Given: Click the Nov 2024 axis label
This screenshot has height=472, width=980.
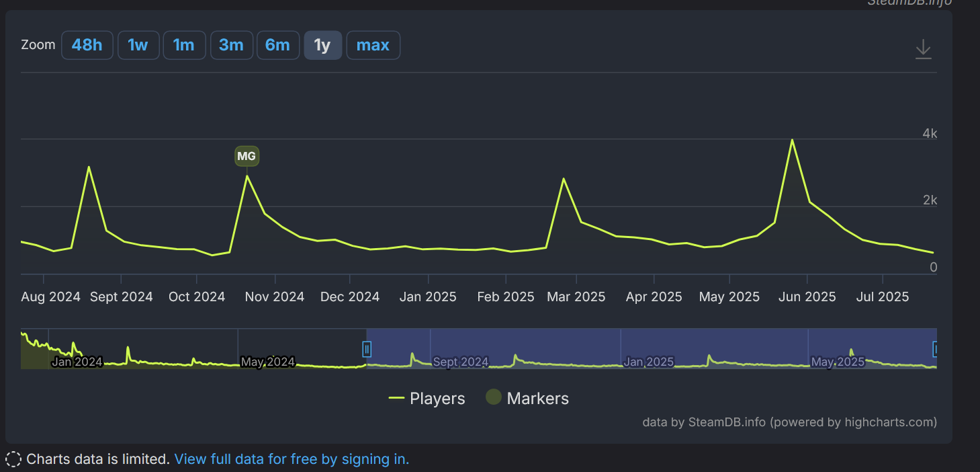Looking at the screenshot, I should [x=274, y=297].
